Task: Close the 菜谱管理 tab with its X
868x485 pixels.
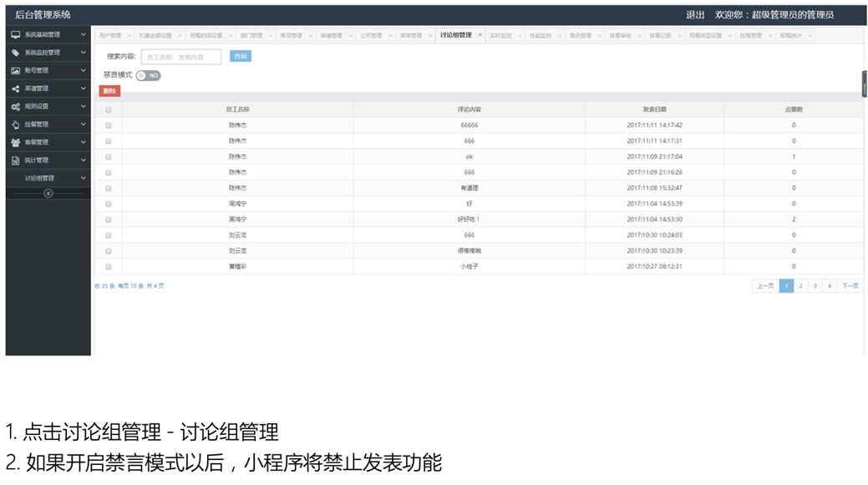Action: [350, 35]
